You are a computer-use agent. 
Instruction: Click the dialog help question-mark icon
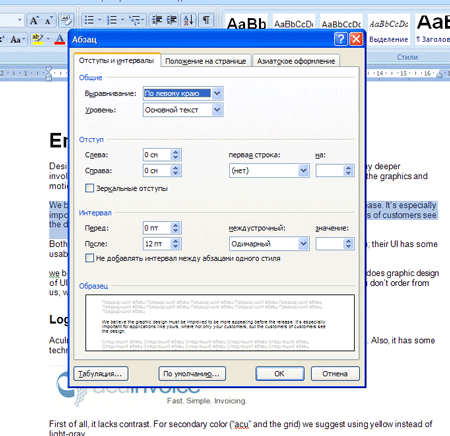click(341, 39)
